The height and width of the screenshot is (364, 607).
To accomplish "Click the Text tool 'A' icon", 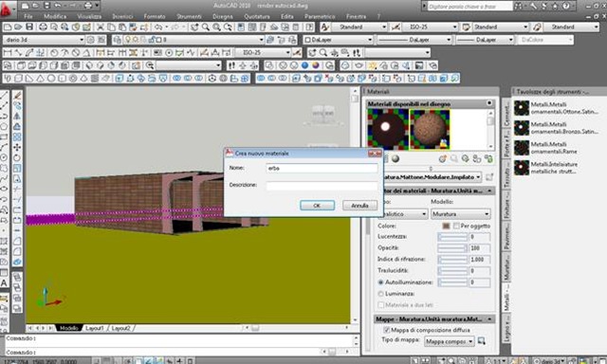I will coord(4,283).
